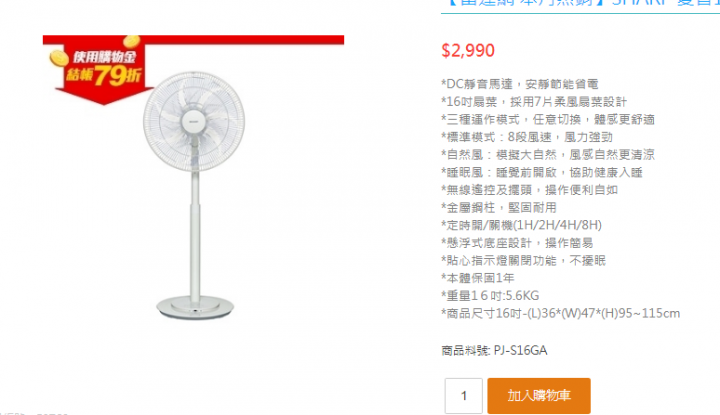
Task: Click the 本體保固1年 warranty line
Action: click(478, 278)
